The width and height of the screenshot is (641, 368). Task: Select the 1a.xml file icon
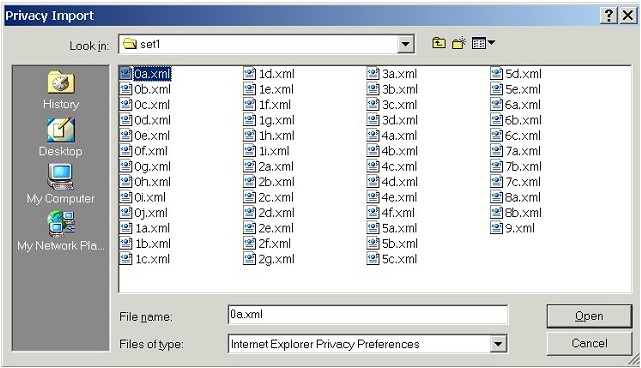(126, 228)
